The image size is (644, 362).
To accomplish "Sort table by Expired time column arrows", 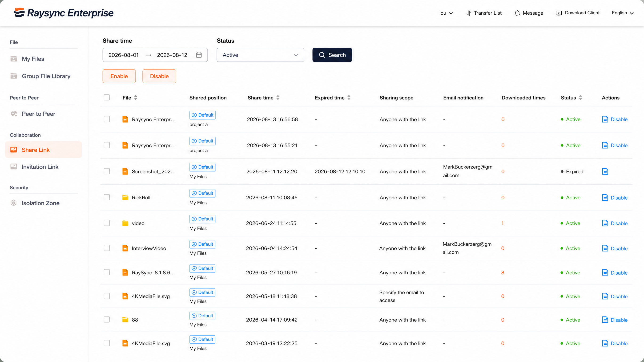I will (x=349, y=98).
